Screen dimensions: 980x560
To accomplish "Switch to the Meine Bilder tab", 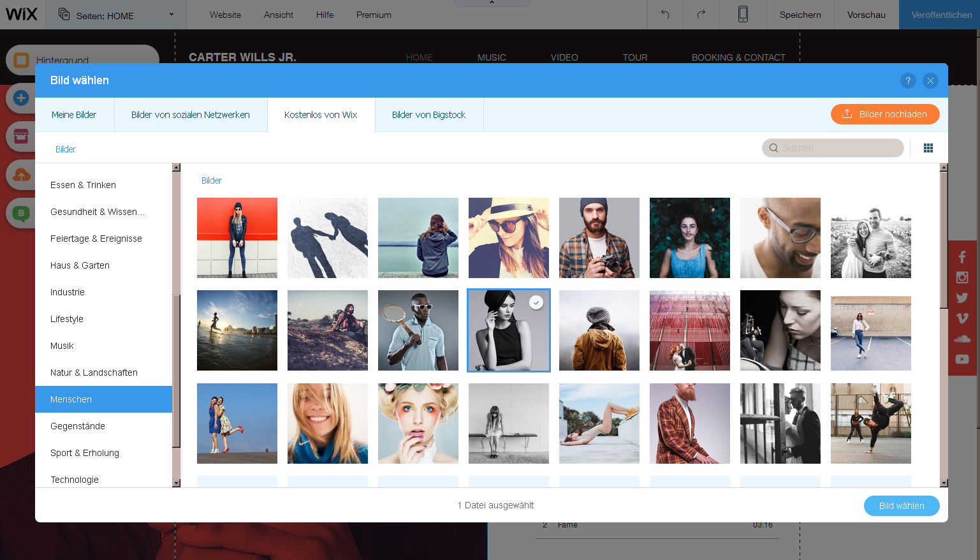I will (x=74, y=115).
